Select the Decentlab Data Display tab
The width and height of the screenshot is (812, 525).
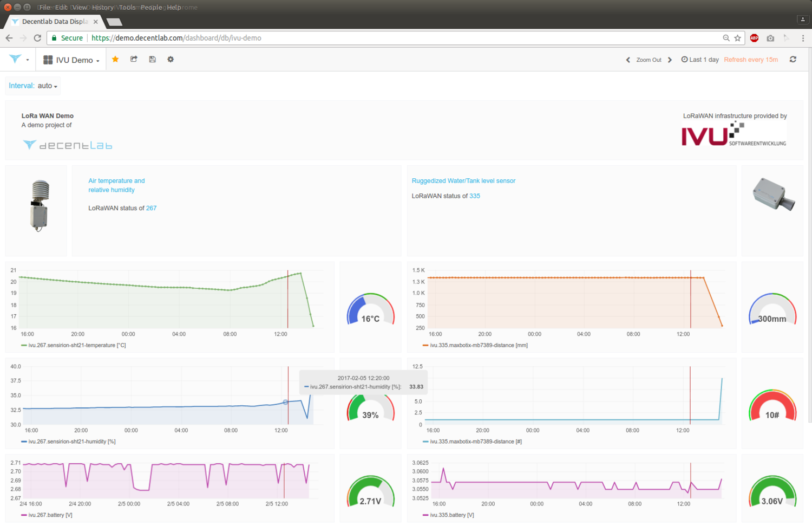[54, 22]
